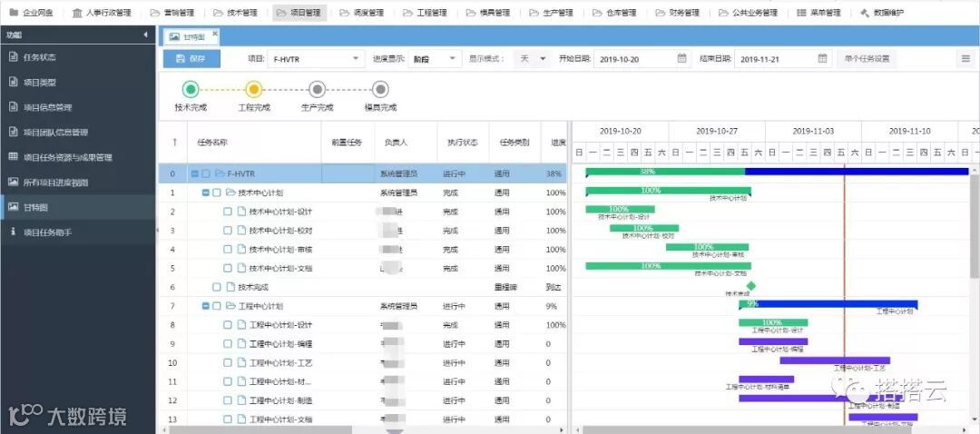Open the 项目管理 menu

click(299, 13)
